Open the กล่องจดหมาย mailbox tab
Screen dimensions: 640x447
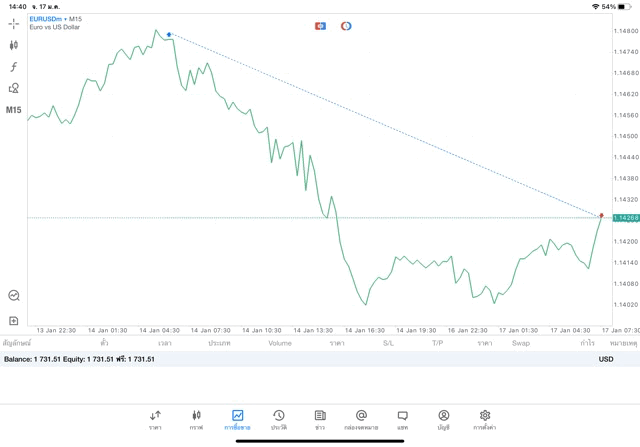click(x=361, y=420)
